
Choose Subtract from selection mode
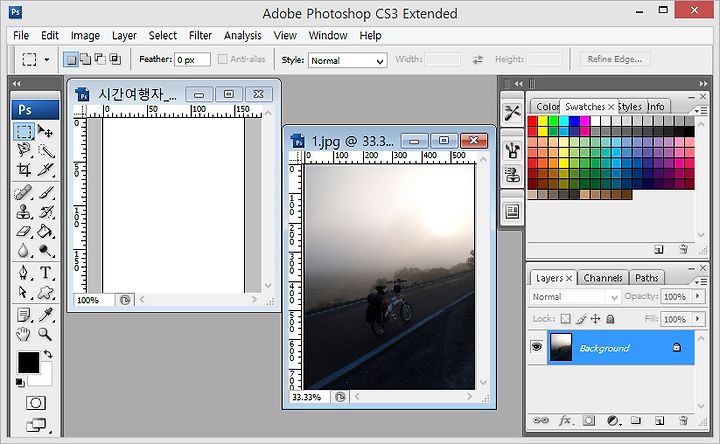pos(100,59)
